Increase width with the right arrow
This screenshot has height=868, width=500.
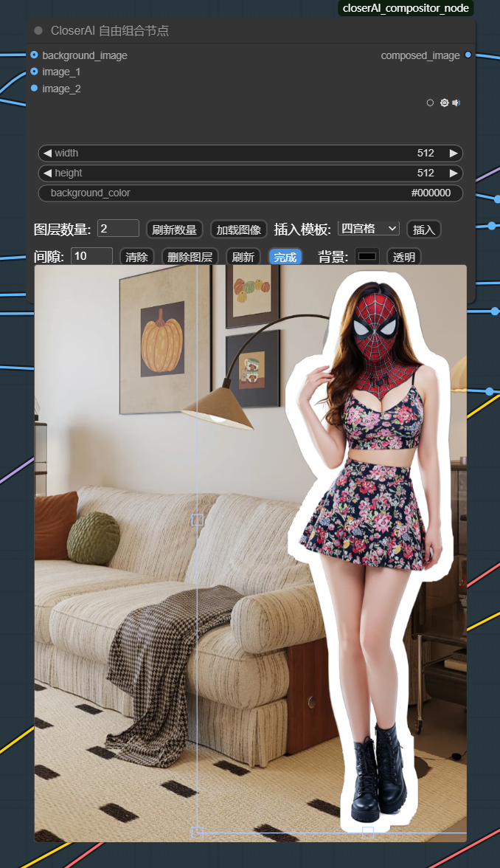click(454, 154)
